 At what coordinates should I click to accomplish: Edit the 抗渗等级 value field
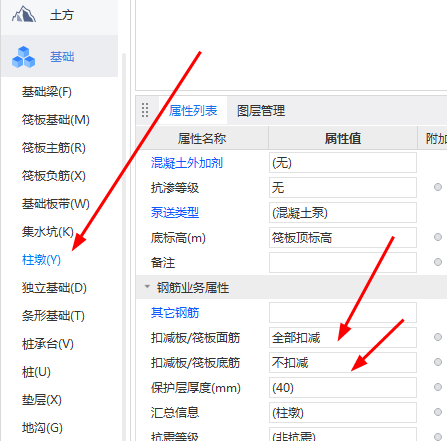(x=343, y=187)
